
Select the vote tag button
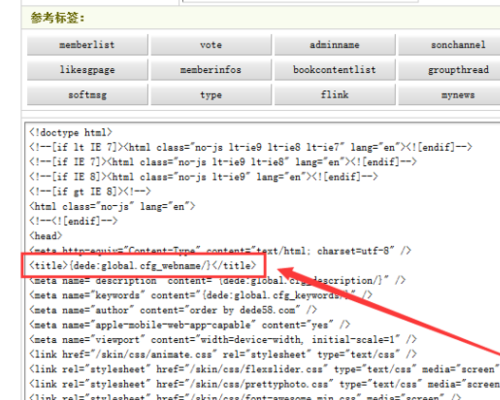(211, 45)
